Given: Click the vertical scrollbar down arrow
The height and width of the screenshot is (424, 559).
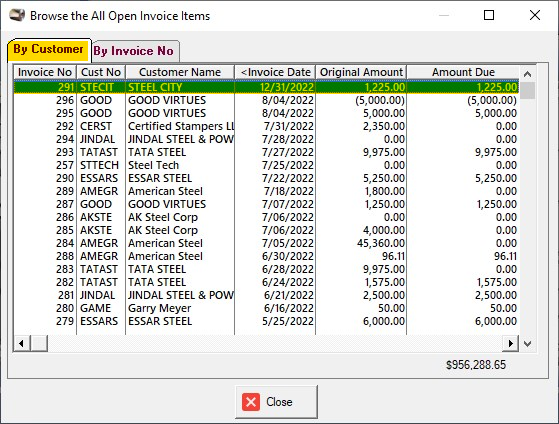Looking at the screenshot, I should tap(528, 344).
